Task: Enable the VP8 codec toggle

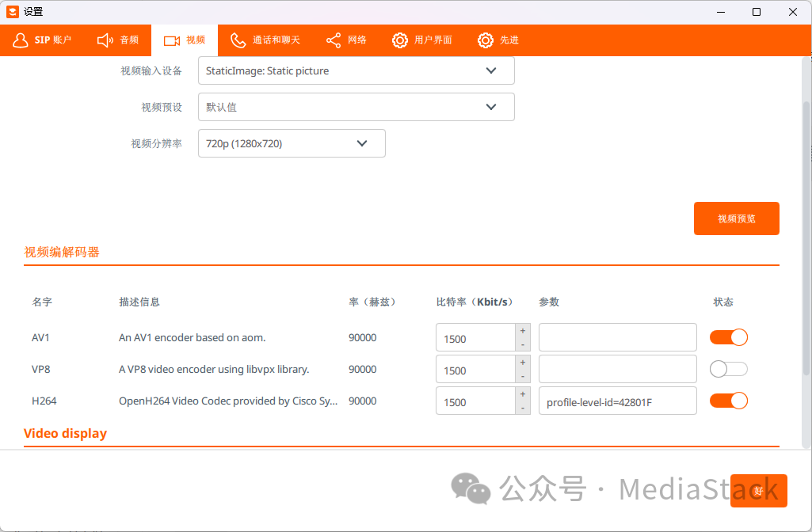Action: coord(728,369)
